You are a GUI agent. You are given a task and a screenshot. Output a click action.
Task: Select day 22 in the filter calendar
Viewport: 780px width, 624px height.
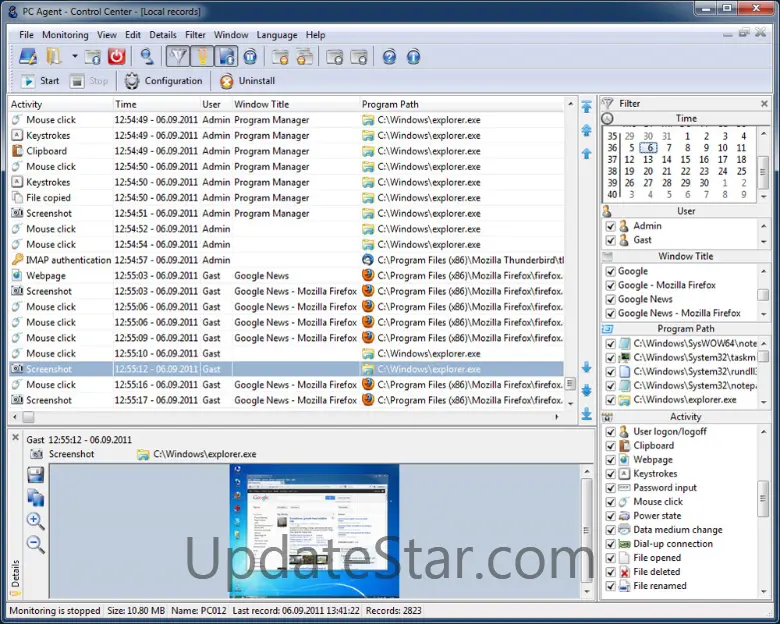(x=685, y=171)
